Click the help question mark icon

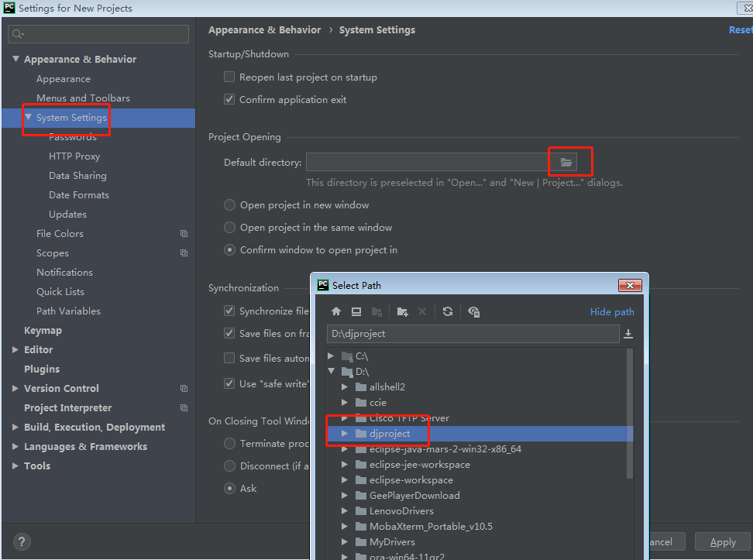point(21,541)
